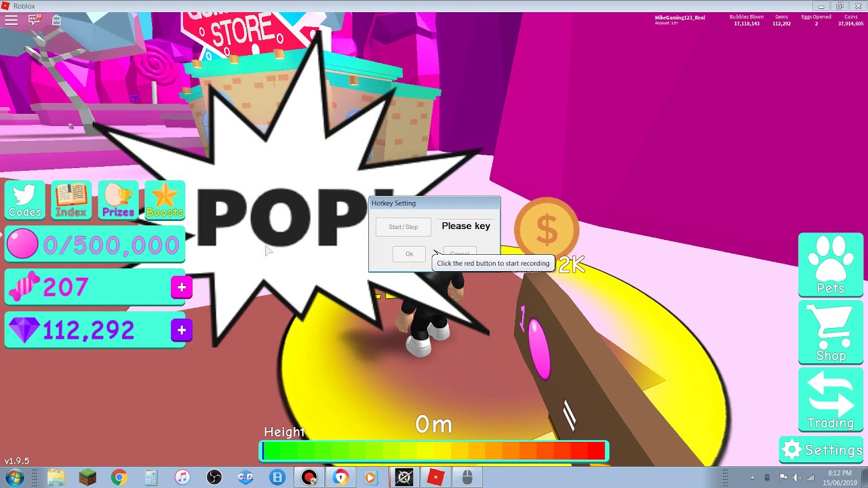The width and height of the screenshot is (868, 488).
Task: Click the Eggs Opened stat
Action: (x=816, y=20)
